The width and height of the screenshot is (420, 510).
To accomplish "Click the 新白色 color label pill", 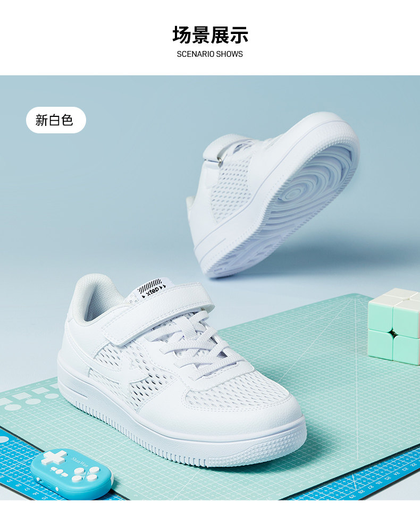I will tap(56, 120).
